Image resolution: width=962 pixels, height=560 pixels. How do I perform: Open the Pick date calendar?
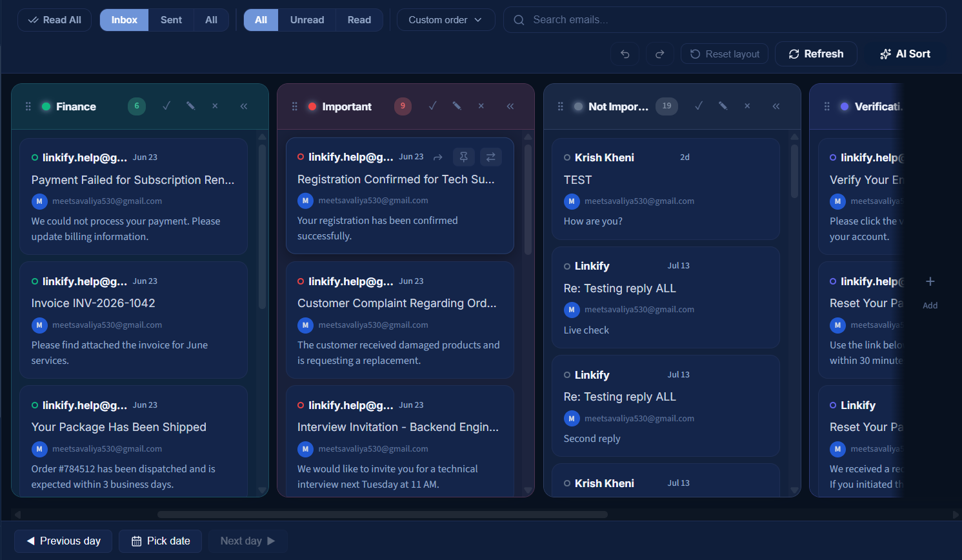pyautogui.click(x=161, y=541)
